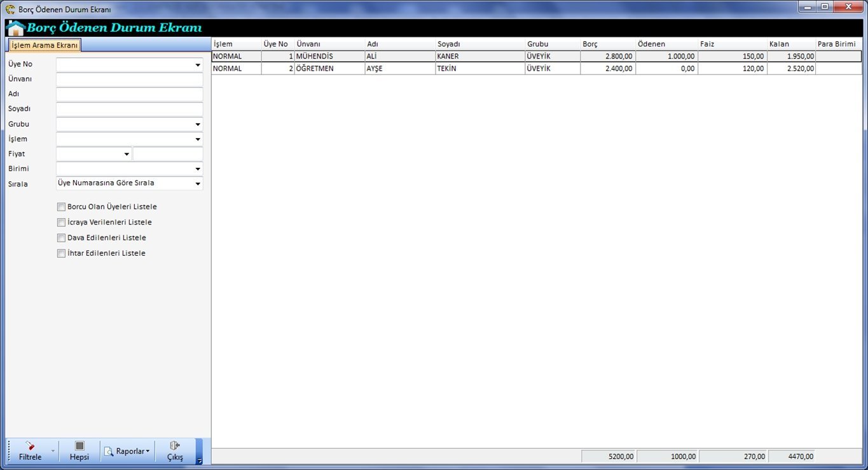Open the Raporlar reports menu
Image resolution: width=868 pixels, height=470 pixels.
point(127,452)
